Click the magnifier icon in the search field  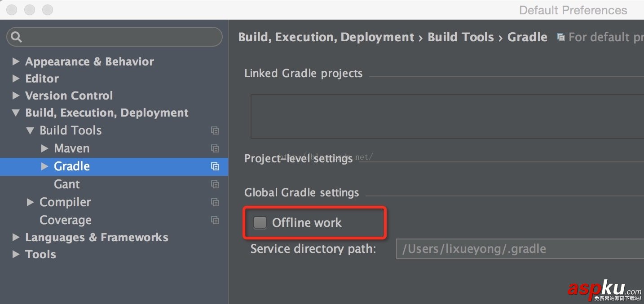tap(16, 37)
